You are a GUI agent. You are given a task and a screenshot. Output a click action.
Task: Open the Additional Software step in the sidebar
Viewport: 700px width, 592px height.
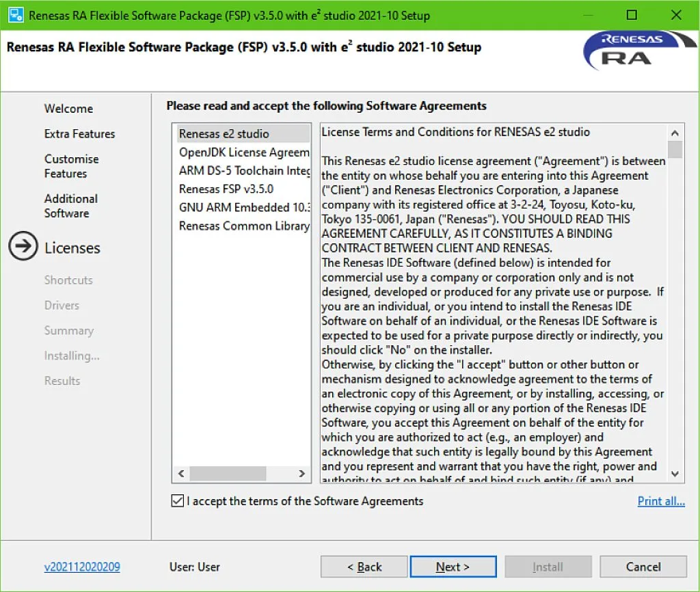[70, 205]
